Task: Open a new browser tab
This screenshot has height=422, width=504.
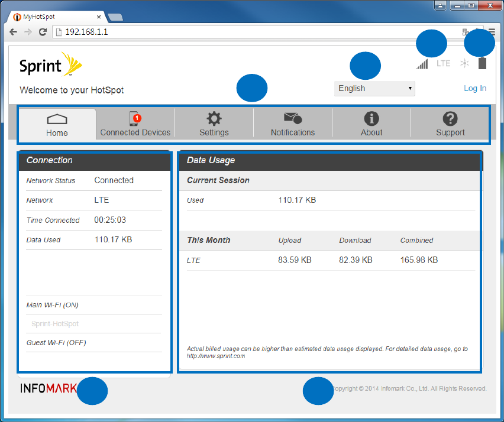Action: 115,17
